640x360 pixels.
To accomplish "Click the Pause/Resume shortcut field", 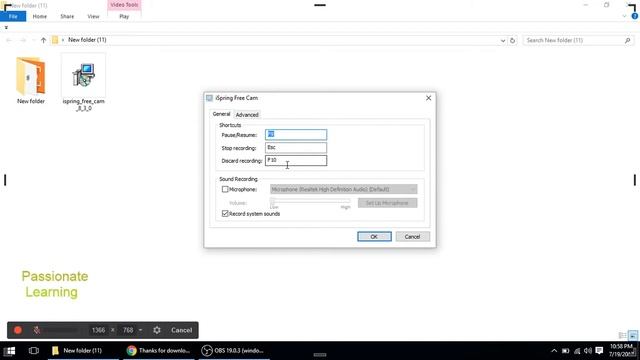I will click(x=296, y=134).
